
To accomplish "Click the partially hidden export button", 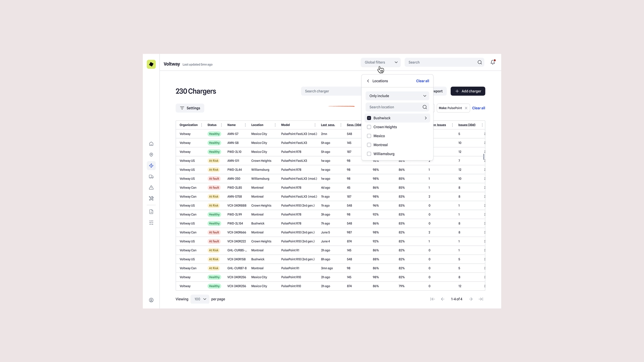I will pyautogui.click(x=439, y=91).
